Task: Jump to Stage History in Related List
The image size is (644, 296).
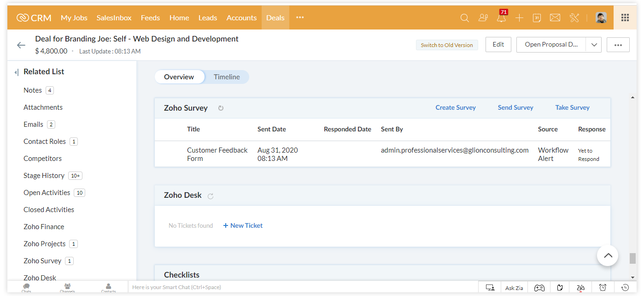Action: pos(44,176)
